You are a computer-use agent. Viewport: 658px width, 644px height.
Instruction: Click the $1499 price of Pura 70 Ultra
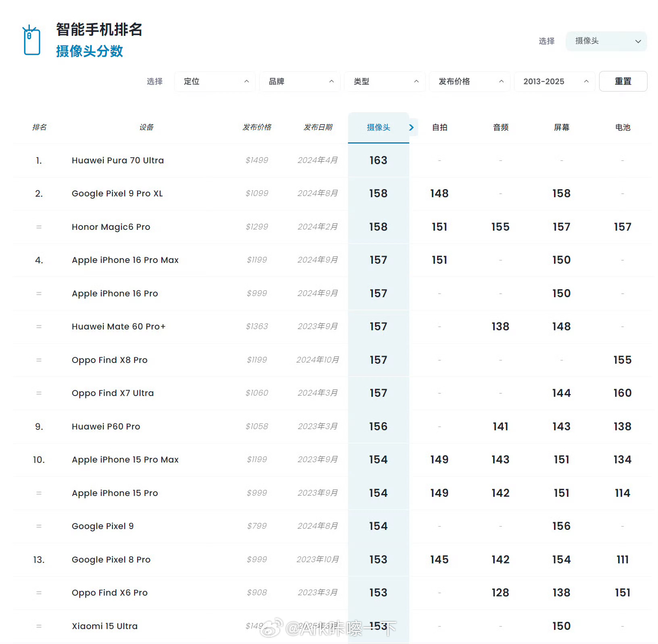(257, 160)
